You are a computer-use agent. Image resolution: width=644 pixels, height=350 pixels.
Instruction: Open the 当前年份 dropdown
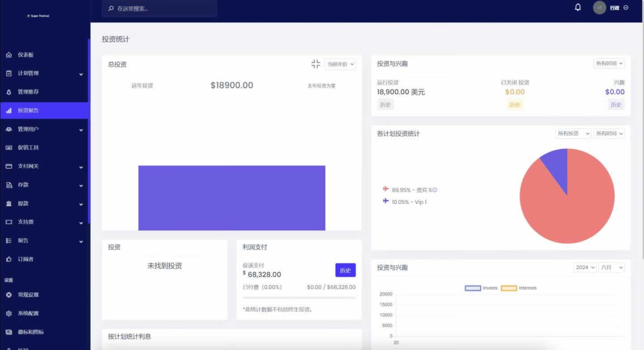pos(340,64)
